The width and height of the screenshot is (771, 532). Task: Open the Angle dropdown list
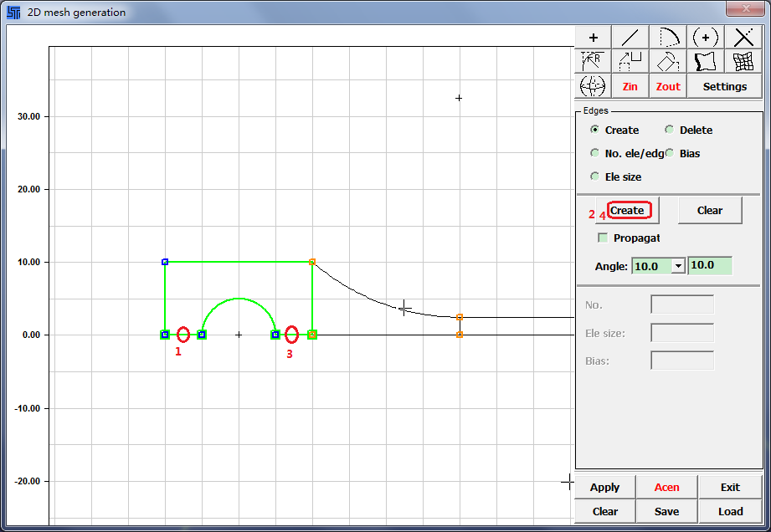pos(678,266)
